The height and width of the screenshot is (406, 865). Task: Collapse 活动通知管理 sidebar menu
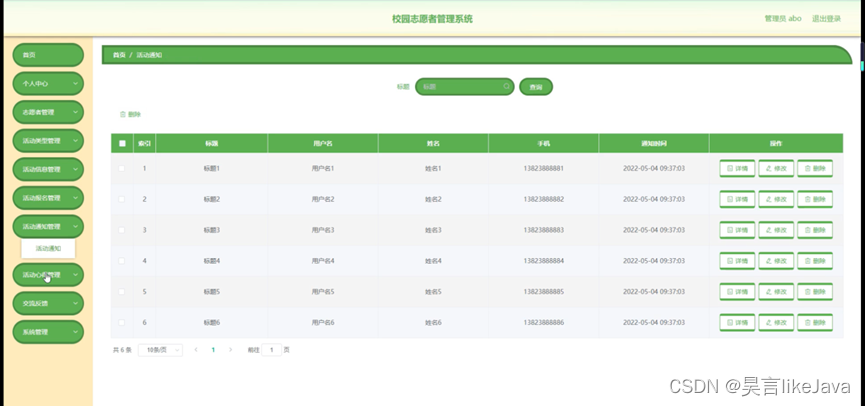coord(48,227)
